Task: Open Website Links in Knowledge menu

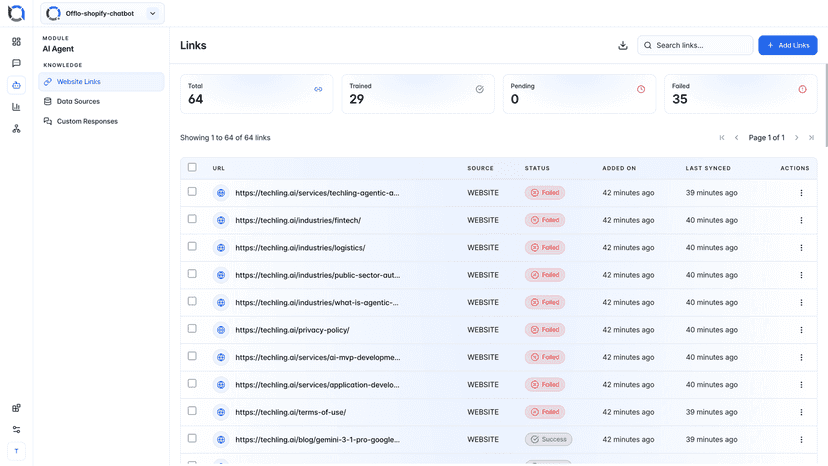Action: click(x=101, y=82)
